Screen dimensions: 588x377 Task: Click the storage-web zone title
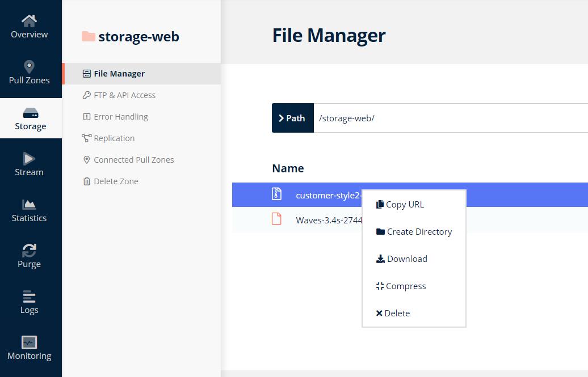(x=138, y=37)
